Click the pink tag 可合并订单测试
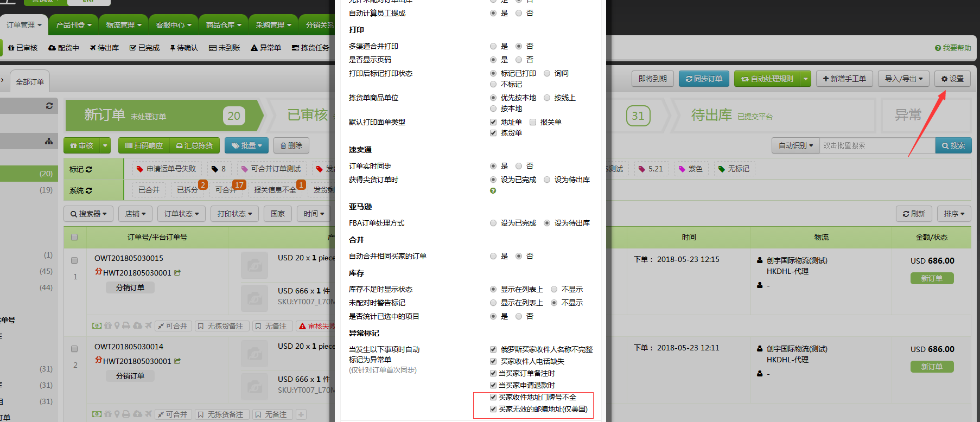The width and height of the screenshot is (980, 422). (x=271, y=169)
